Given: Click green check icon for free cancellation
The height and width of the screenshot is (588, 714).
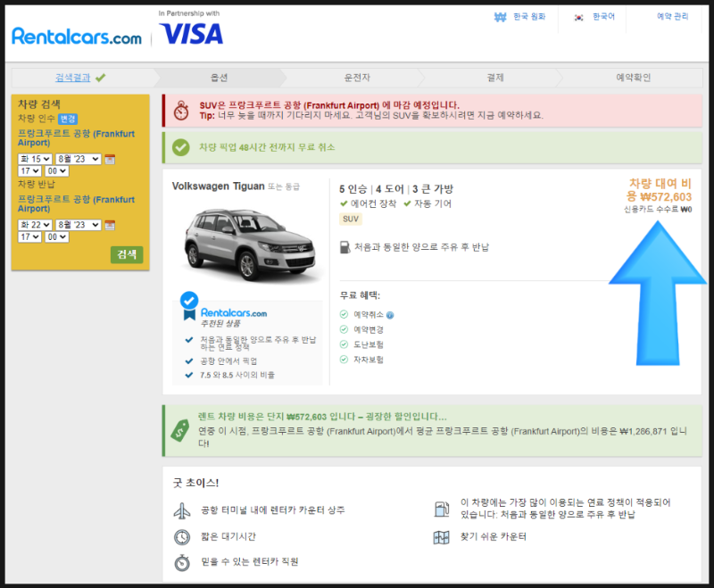Looking at the screenshot, I should tap(181, 147).
